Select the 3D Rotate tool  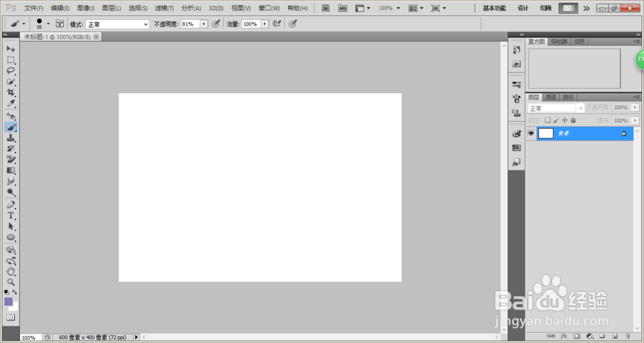11,250
